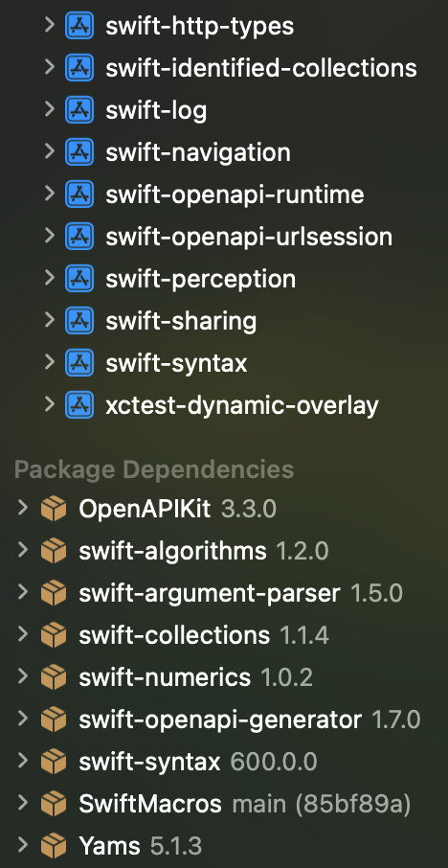The width and height of the screenshot is (448, 868).
Task: Expand the swift-openapi-generator package chevron
Action: pyautogui.click(x=22, y=719)
